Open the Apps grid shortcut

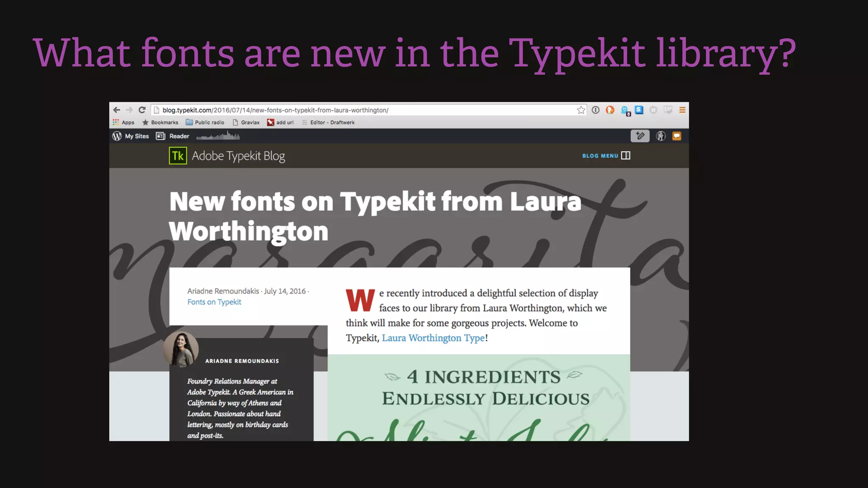pyautogui.click(x=123, y=122)
